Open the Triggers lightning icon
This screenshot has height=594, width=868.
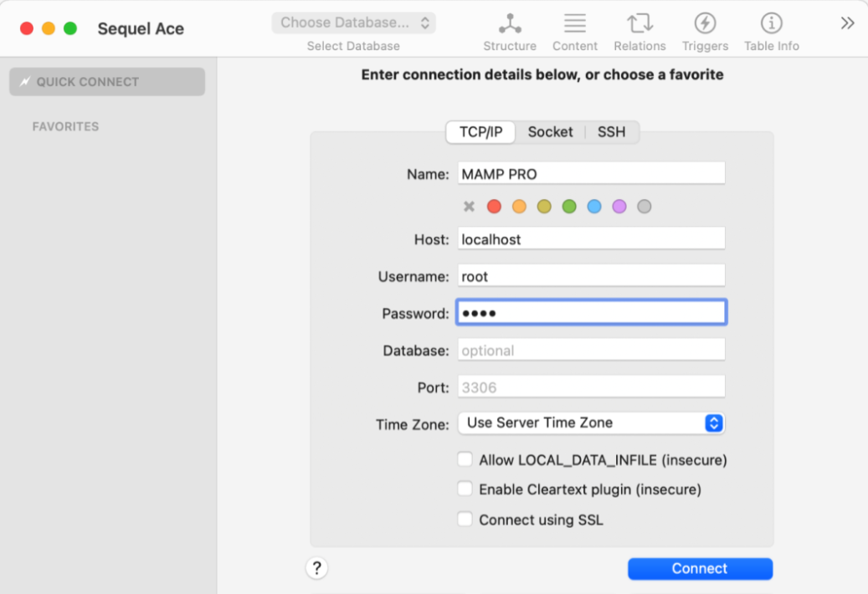tap(705, 23)
